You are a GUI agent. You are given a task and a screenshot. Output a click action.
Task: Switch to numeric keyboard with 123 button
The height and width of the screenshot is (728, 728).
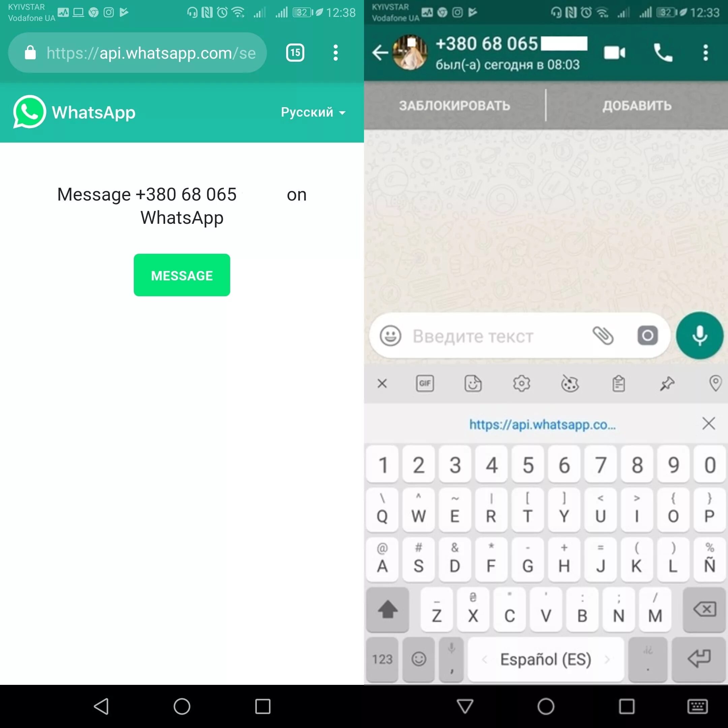click(x=381, y=658)
